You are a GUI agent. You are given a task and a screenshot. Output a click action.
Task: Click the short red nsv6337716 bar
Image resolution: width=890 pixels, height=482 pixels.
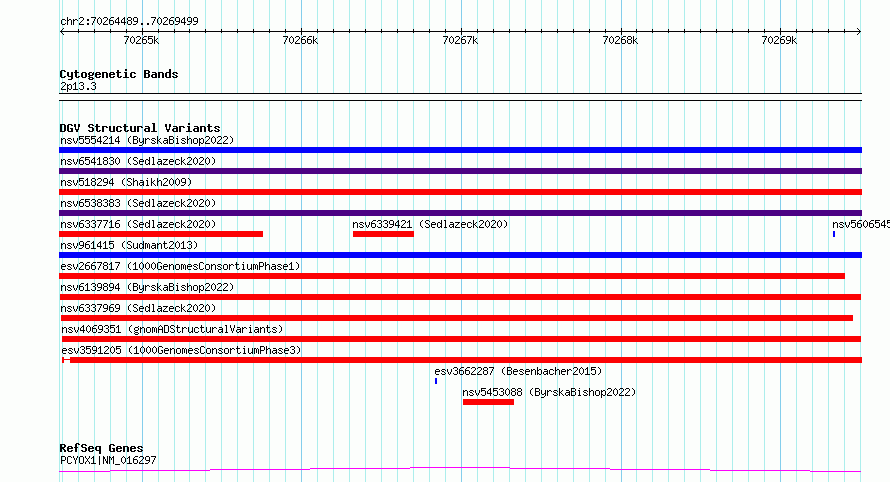click(x=161, y=234)
